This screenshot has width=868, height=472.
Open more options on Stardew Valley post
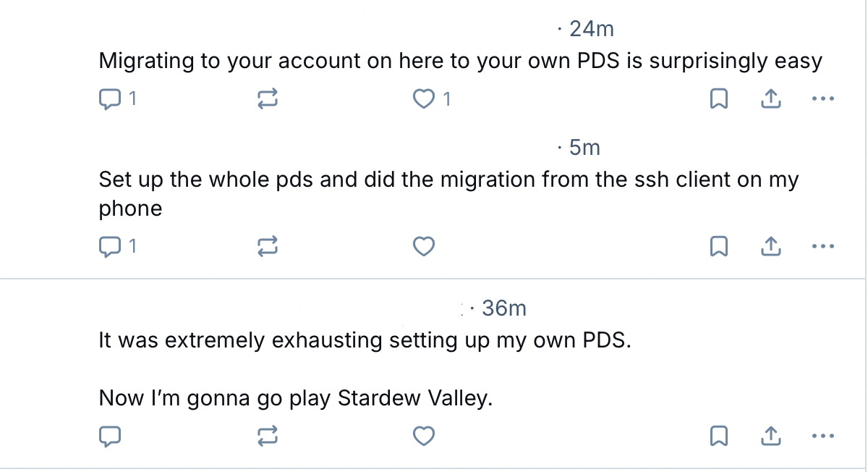[x=823, y=436]
